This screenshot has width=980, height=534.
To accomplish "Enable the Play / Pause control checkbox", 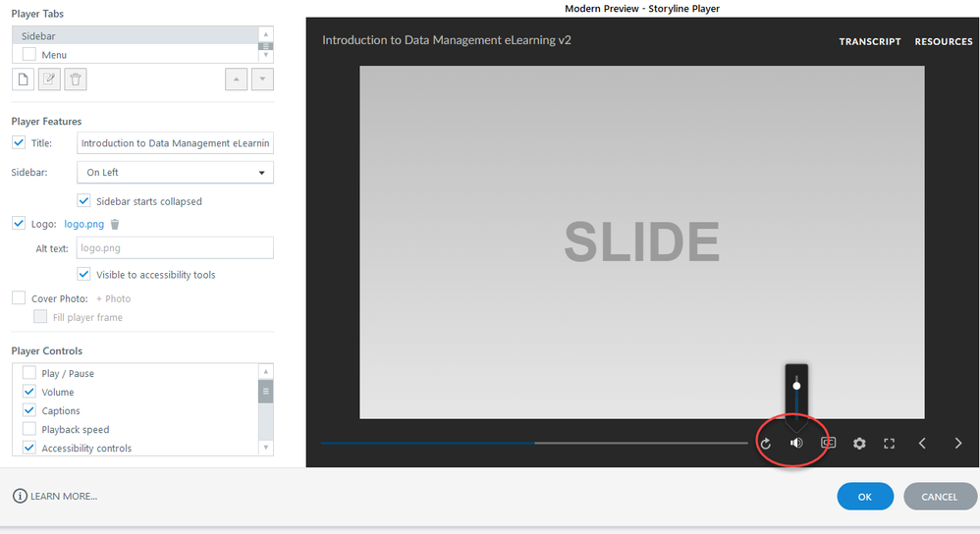I will [x=28, y=373].
